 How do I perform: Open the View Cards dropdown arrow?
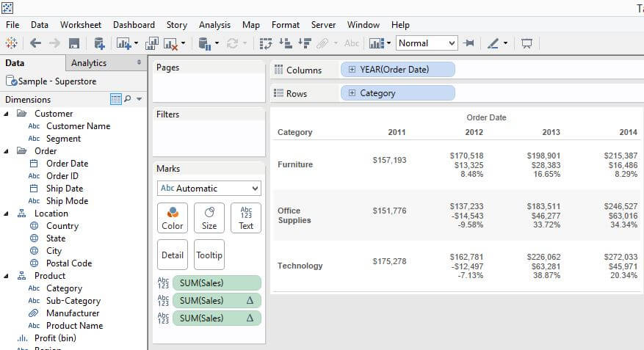click(x=388, y=43)
